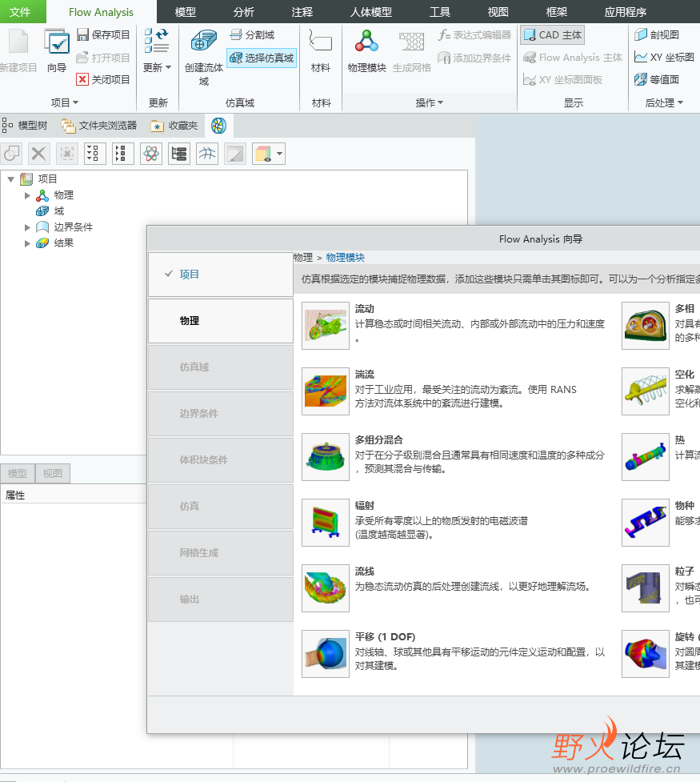Add the 流线 streamline module thumbnail

[326, 588]
